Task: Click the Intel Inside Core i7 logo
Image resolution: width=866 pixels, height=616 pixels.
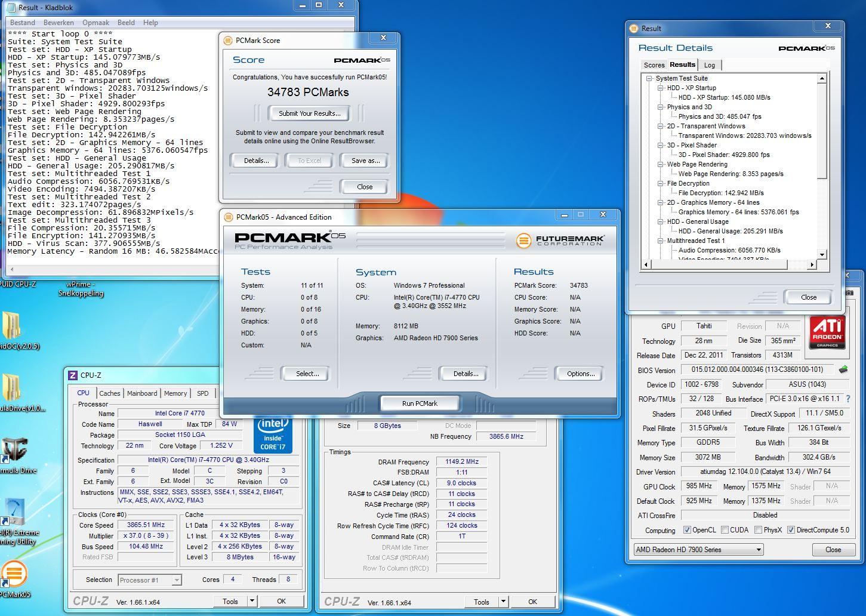Action: coord(274,435)
